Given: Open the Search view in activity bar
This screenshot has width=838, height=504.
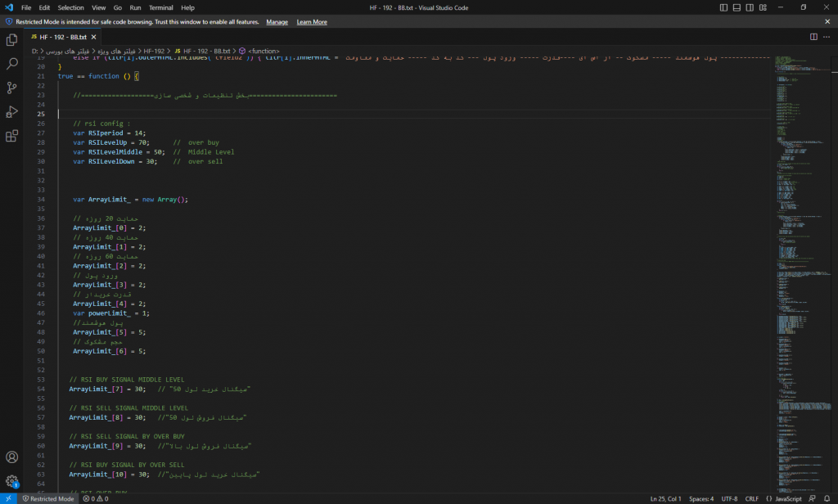Looking at the screenshot, I should (x=11, y=63).
